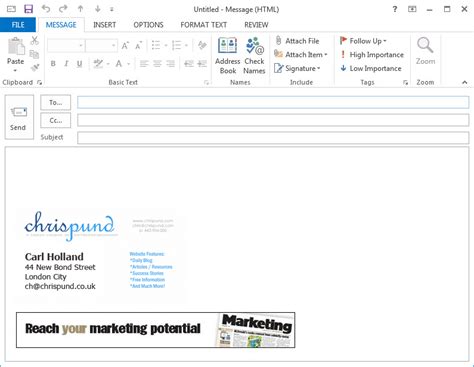Increase indent icon
474x367 pixels.
coord(202,63)
